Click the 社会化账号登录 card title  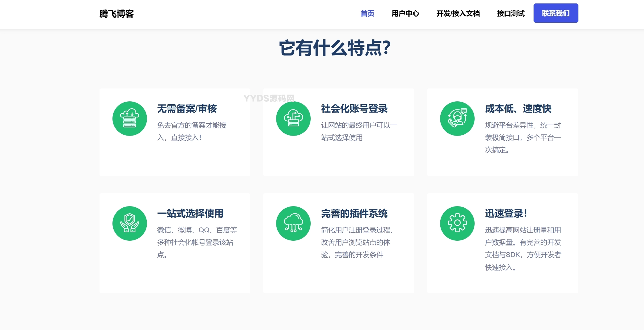[354, 109]
